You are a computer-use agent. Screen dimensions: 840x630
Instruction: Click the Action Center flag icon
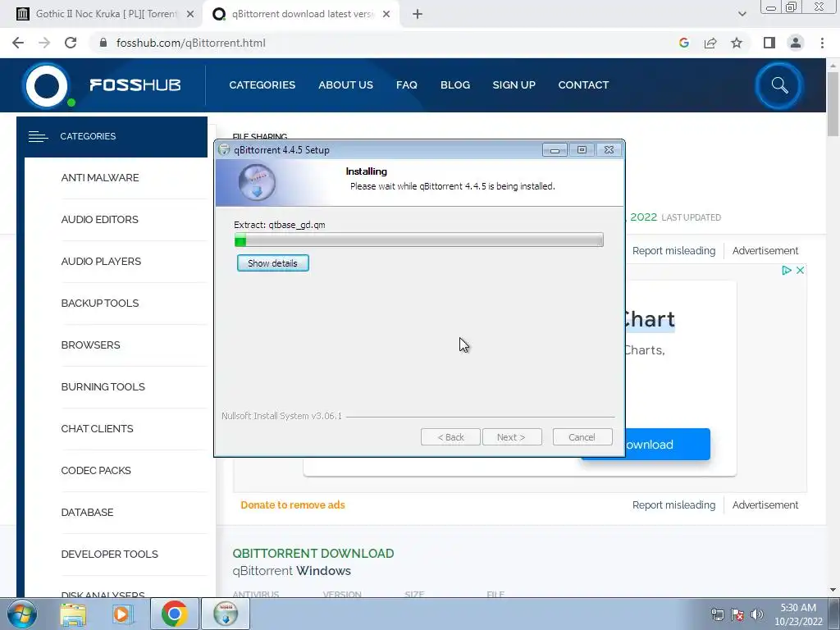tap(737, 614)
